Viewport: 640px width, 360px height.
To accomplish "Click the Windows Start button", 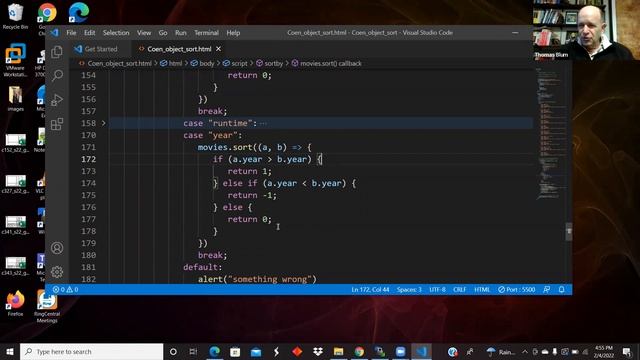I will point(9,351).
